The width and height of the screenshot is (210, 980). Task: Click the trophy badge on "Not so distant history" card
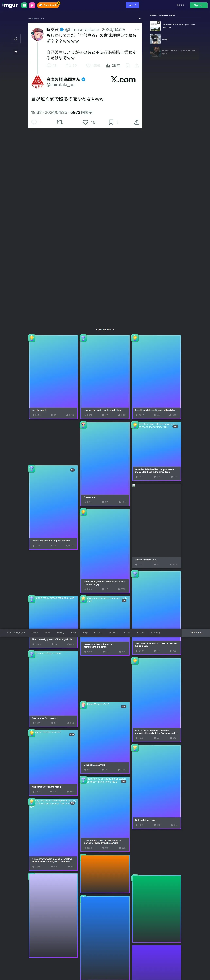click(135, 748)
